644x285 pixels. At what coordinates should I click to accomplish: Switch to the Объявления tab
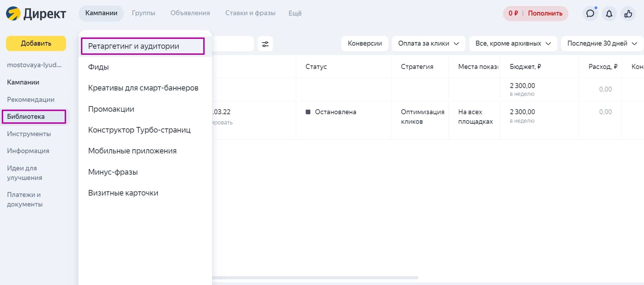pos(190,13)
